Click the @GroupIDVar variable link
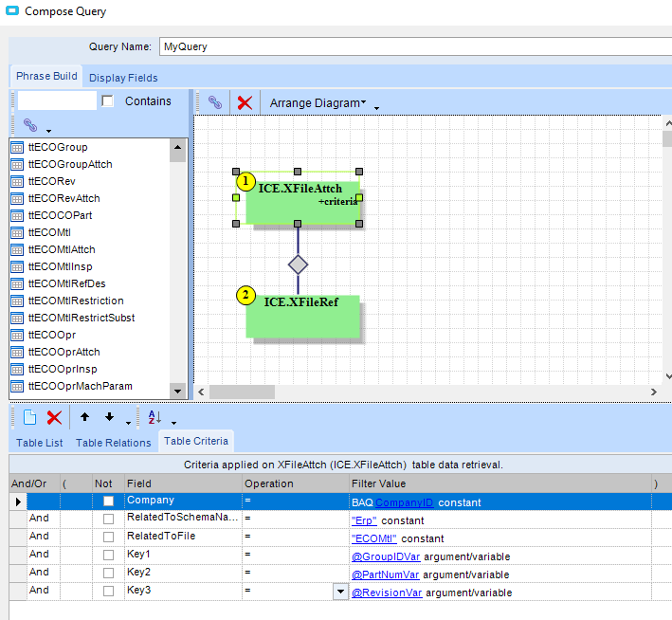 pos(386,556)
